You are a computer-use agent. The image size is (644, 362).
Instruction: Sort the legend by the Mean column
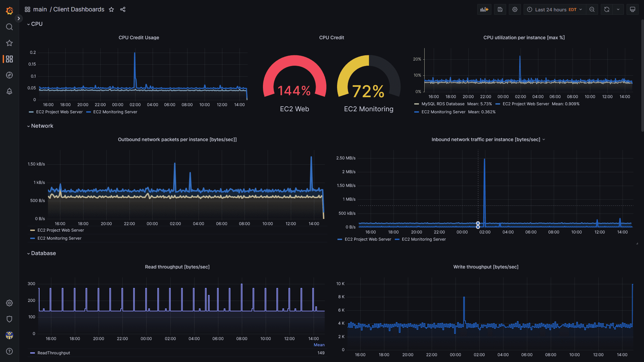[x=319, y=345]
